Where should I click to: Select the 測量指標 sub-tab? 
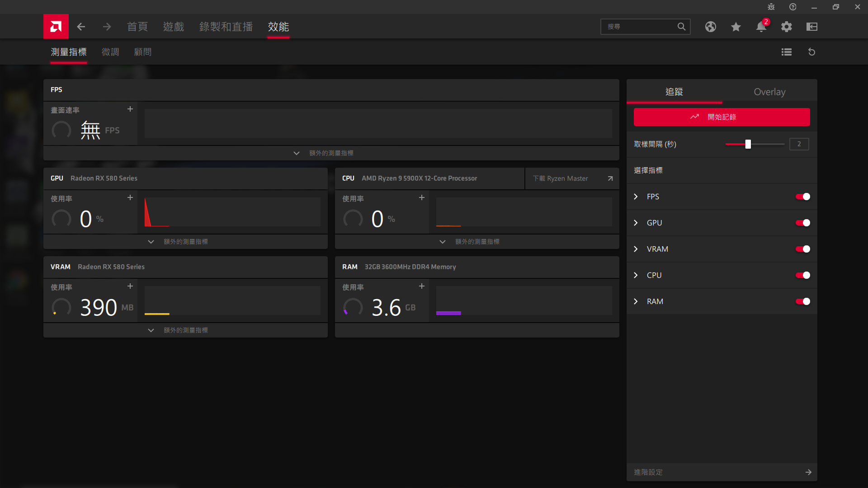coord(69,52)
